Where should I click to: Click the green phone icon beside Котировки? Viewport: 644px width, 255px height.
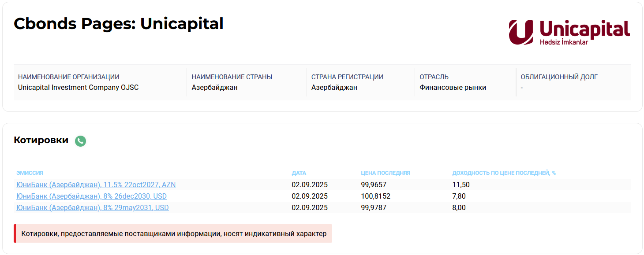click(x=80, y=141)
